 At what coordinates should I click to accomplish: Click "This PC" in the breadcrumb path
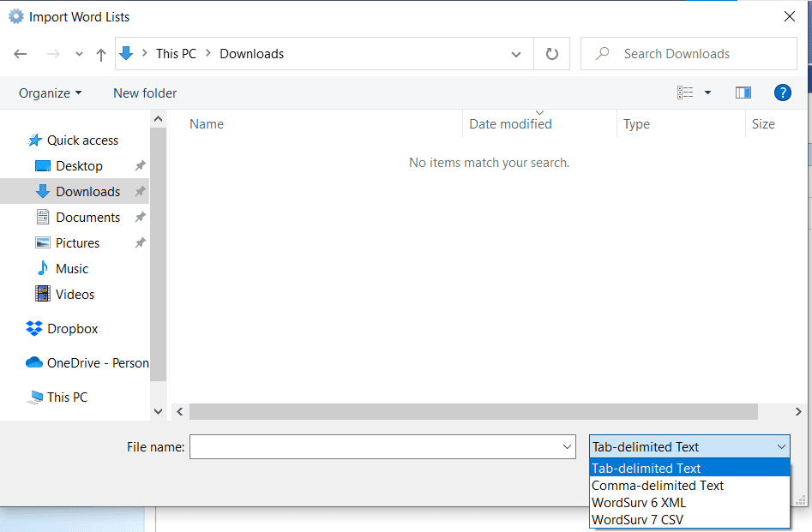(176, 53)
